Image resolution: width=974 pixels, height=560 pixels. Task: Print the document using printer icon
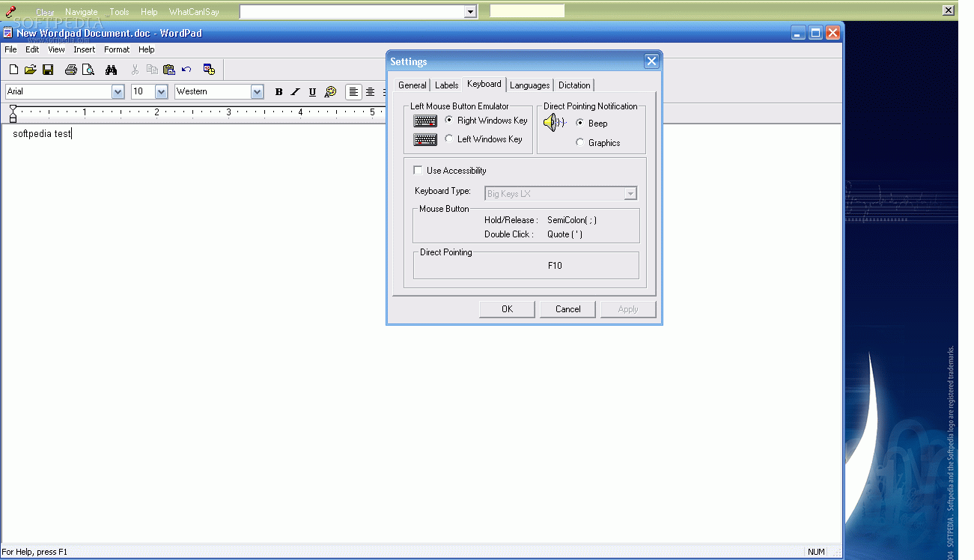tap(71, 70)
